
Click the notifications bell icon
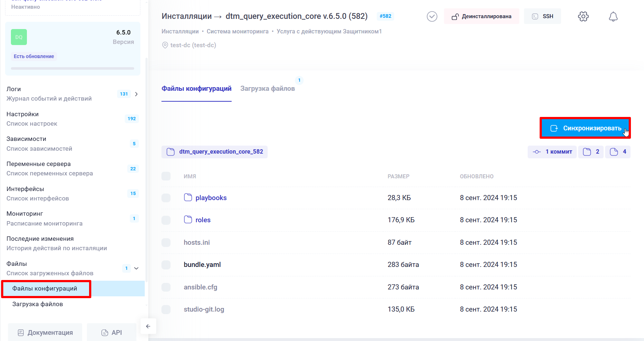click(x=613, y=16)
